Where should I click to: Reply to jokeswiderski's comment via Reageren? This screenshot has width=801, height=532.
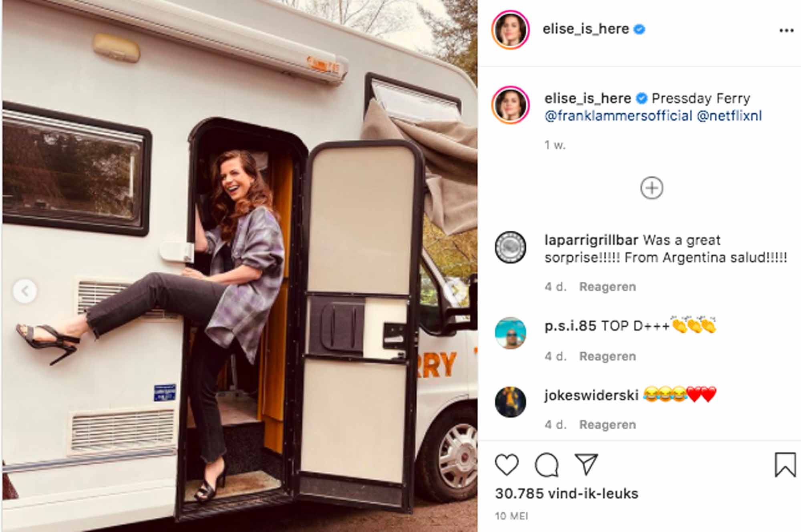click(608, 424)
